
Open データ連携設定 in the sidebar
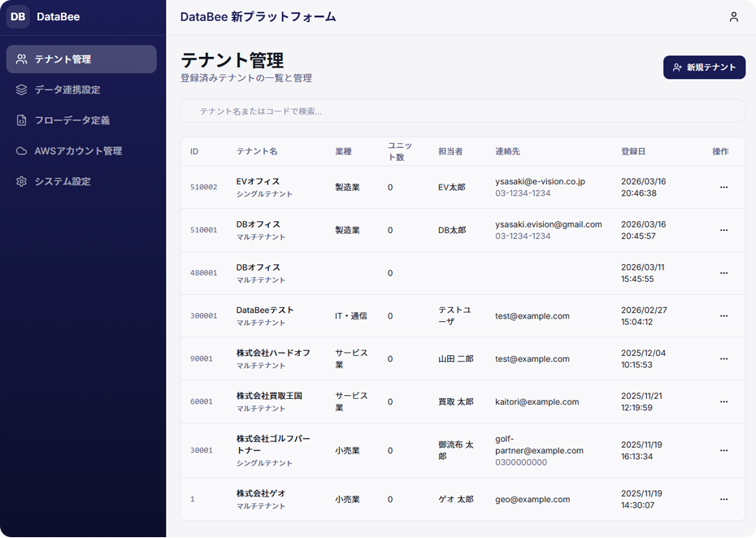pyautogui.click(x=81, y=89)
